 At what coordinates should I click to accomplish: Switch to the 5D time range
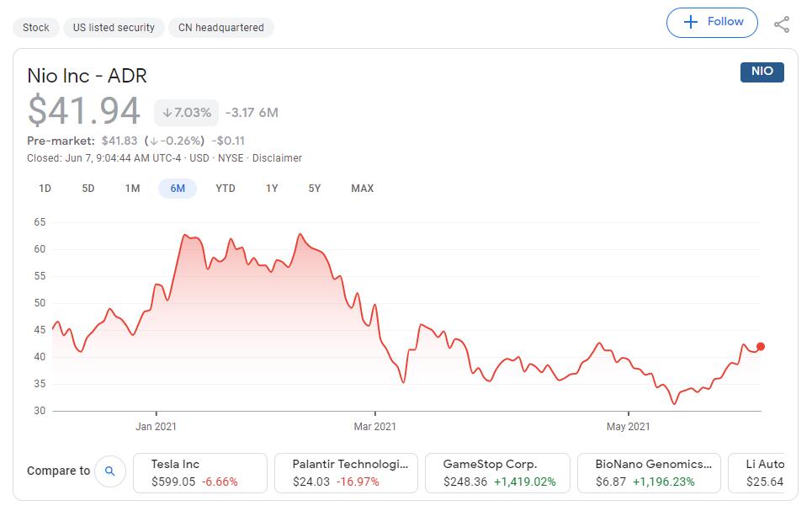click(x=88, y=189)
